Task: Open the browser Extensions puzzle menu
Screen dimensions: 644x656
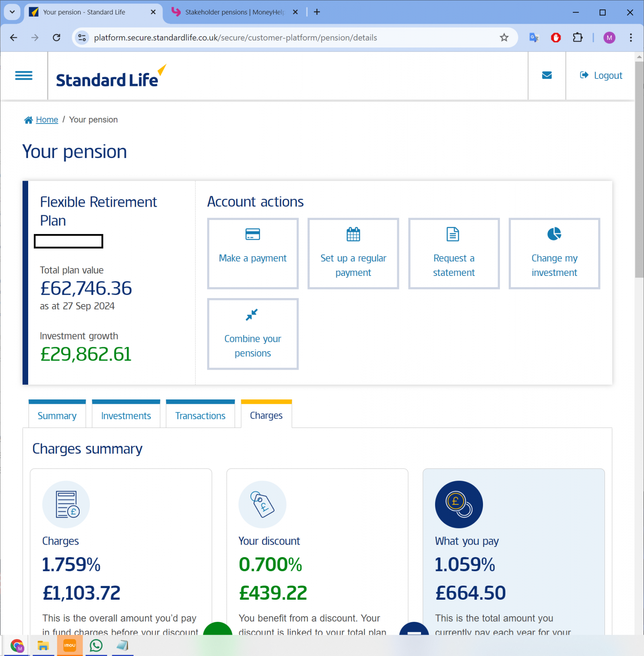Action: coord(578,37)
